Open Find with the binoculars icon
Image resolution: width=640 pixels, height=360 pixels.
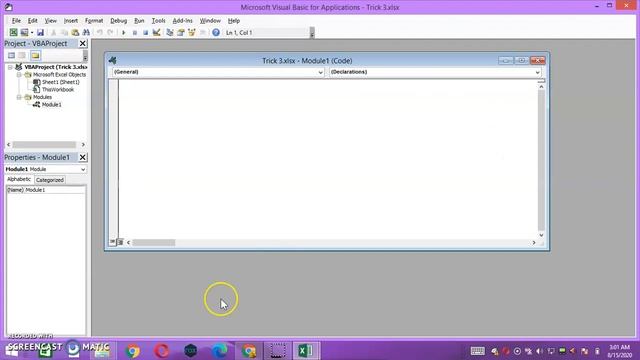click(86, 32)
